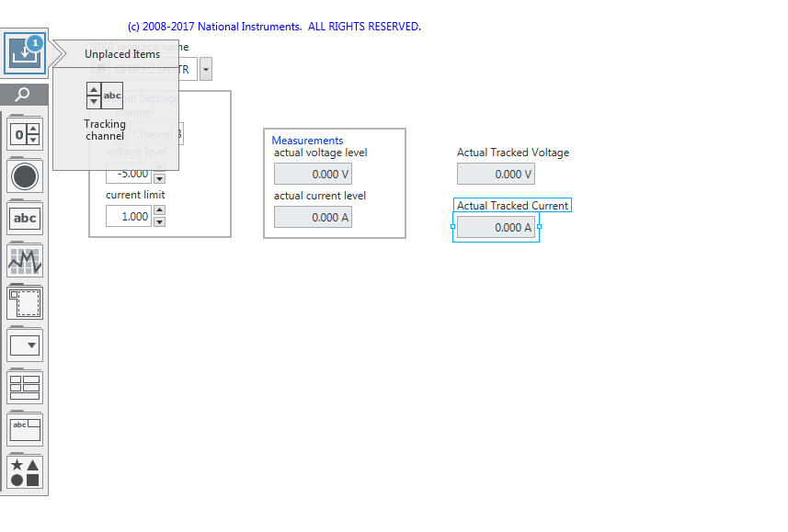The image size is (788, 532).
Task: Click the current limit numeric field
Action: point(128,216)
